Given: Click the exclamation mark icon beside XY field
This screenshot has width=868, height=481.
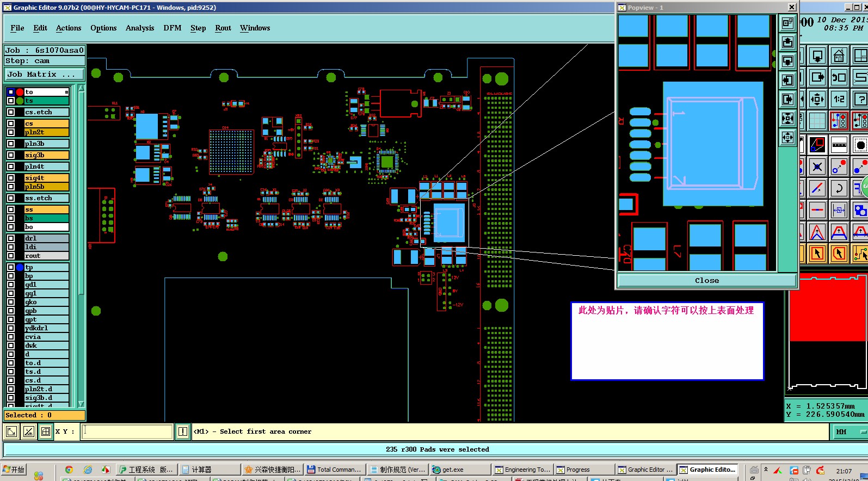Looking at the screenshot, I should coord(183,431).
